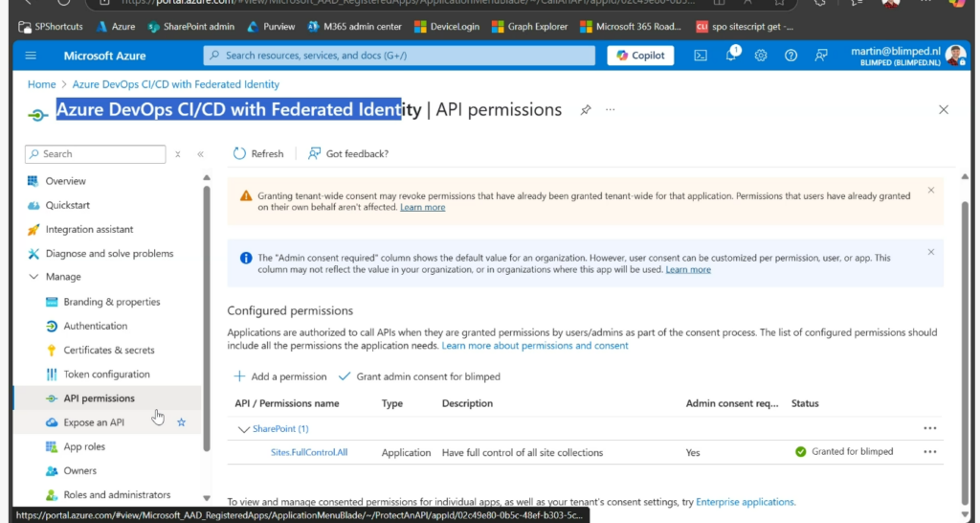Open the SharePoint row ellipsis menu
The image size is (980, 523).
(x=930, y=428)
